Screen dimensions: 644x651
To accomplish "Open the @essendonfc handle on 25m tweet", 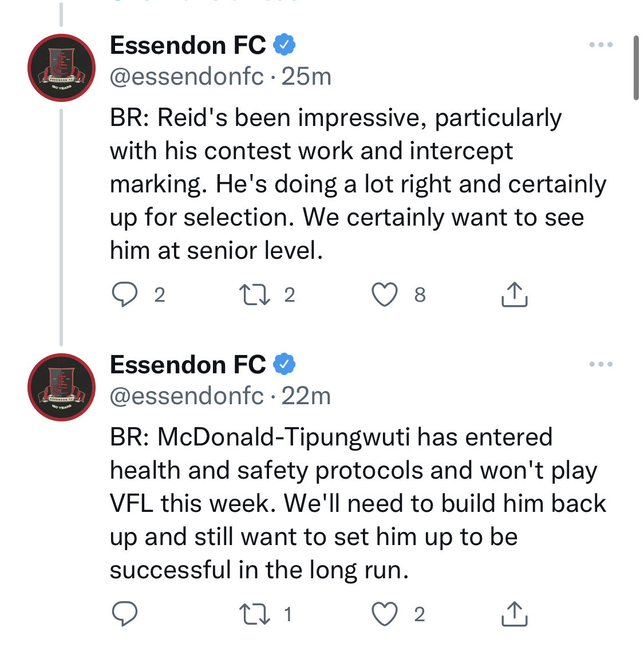I will 187,77.
